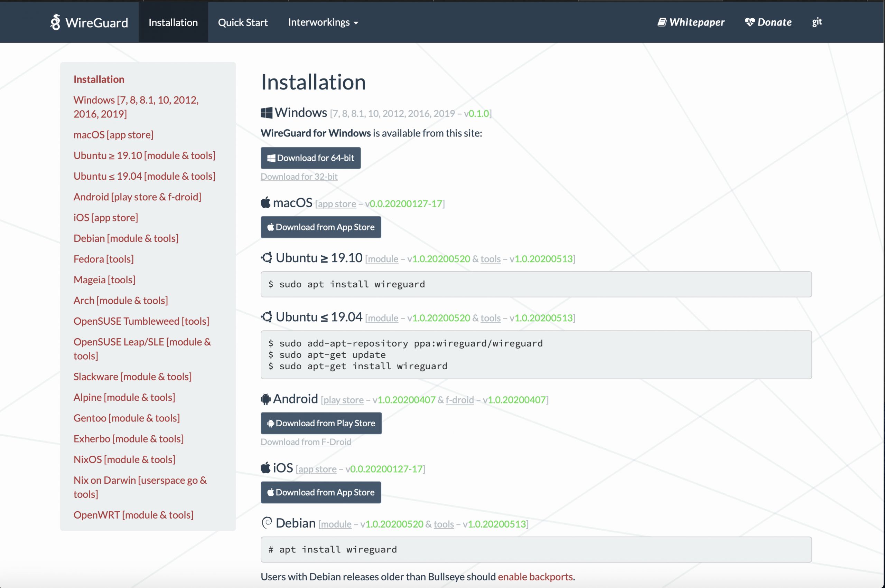
Task: Open the git link in navbar
Action: (817, 22)
